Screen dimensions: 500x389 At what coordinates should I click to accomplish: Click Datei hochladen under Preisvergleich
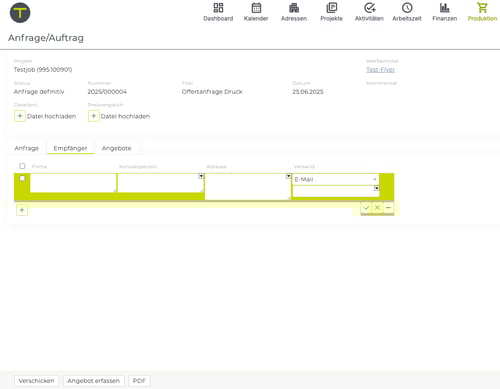coord(125,116)
